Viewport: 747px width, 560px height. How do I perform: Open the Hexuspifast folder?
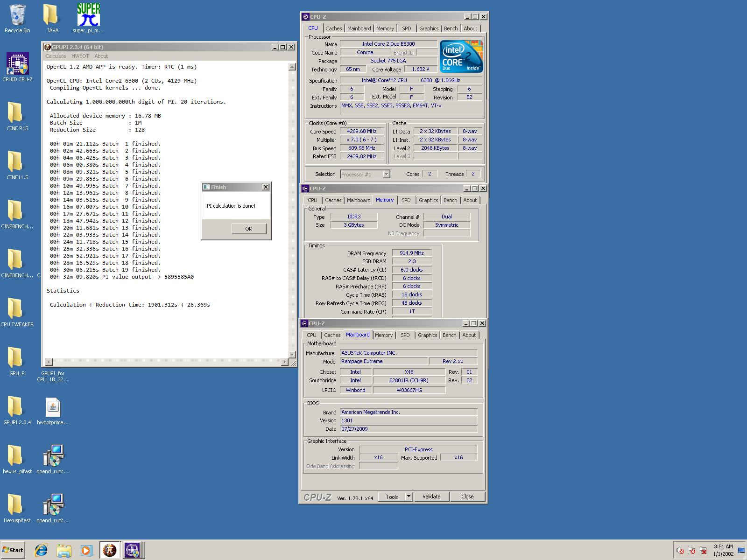click(17, 508)
